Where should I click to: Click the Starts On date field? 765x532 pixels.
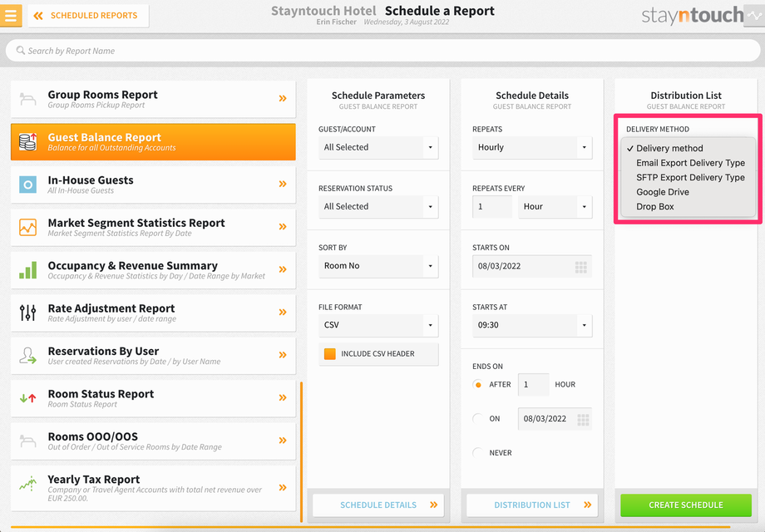click(x=532, y=266)
